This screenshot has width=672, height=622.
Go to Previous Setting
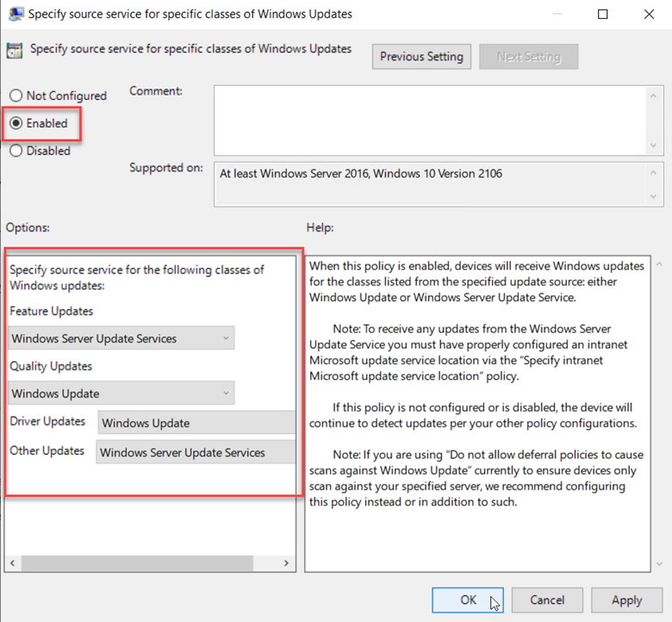(421, 57)
